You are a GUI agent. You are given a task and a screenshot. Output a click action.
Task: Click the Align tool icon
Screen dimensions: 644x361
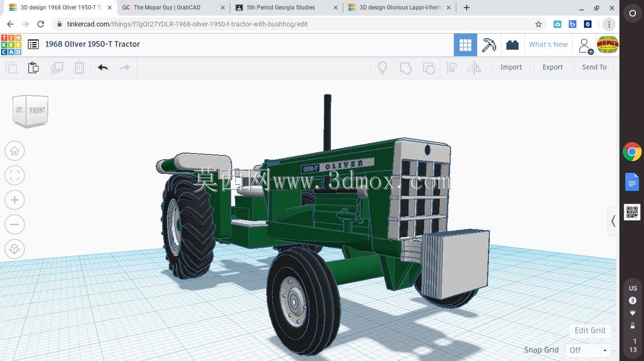point(452,68)
